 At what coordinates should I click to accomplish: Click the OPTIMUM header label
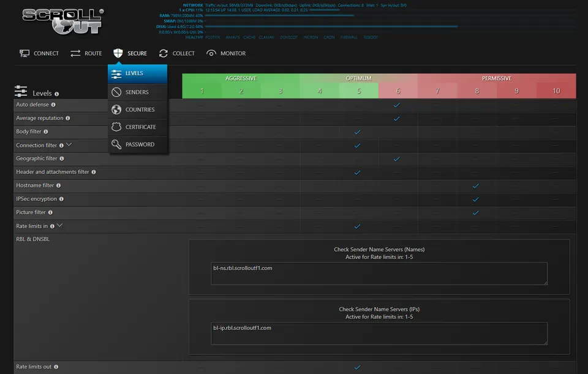tap(358, 78)
